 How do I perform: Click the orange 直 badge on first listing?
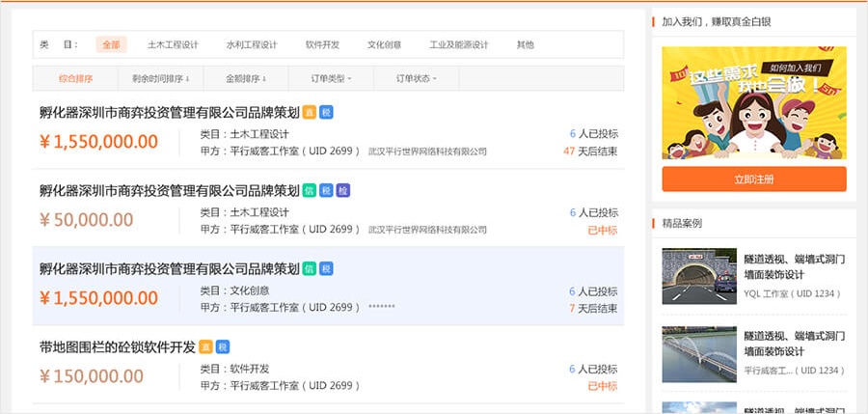pos(309,113)
